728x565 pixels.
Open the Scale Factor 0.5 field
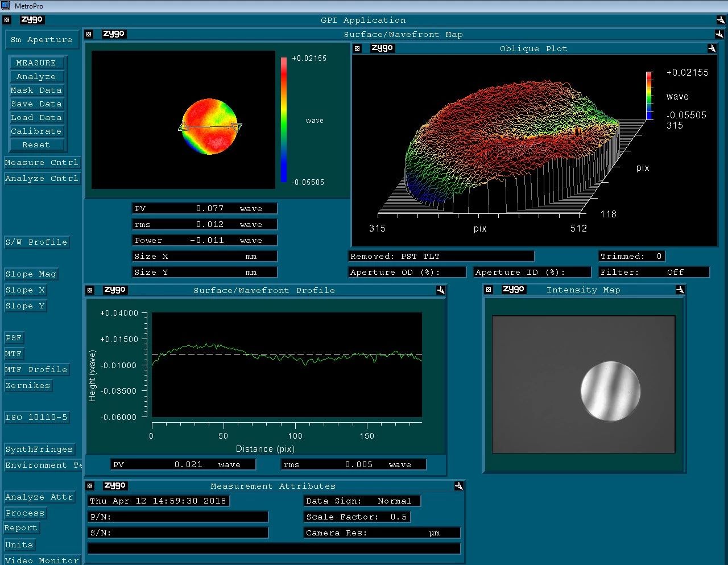point(357,517)
